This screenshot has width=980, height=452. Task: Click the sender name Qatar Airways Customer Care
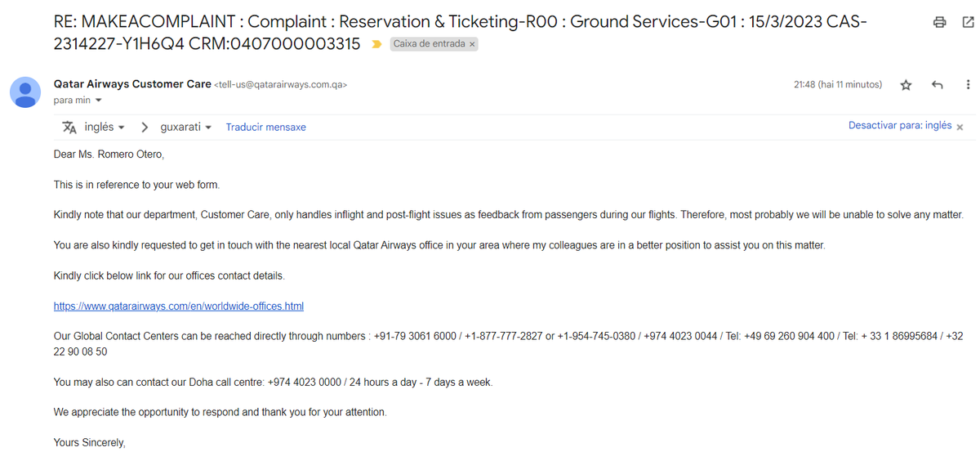(131, 83)
